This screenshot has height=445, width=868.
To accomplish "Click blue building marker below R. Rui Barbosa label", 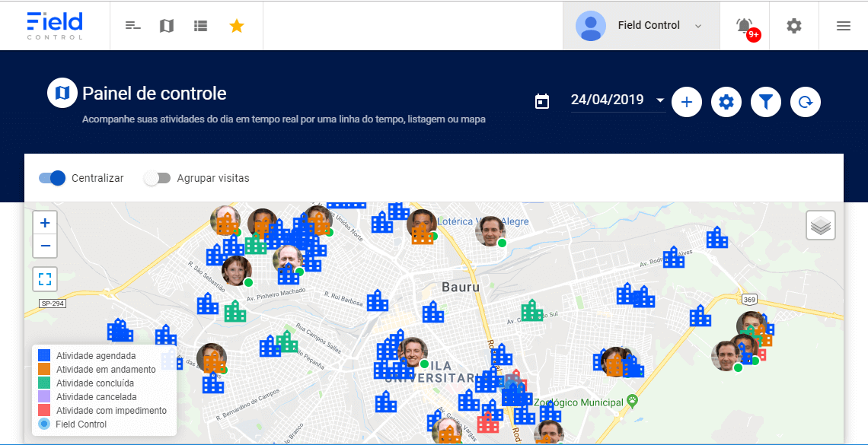I will coord(378,300).
